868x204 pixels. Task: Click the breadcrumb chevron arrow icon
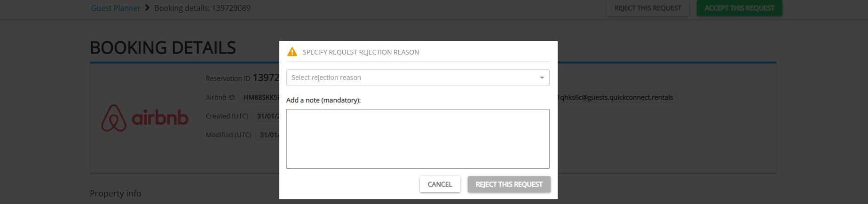(147, 8)
